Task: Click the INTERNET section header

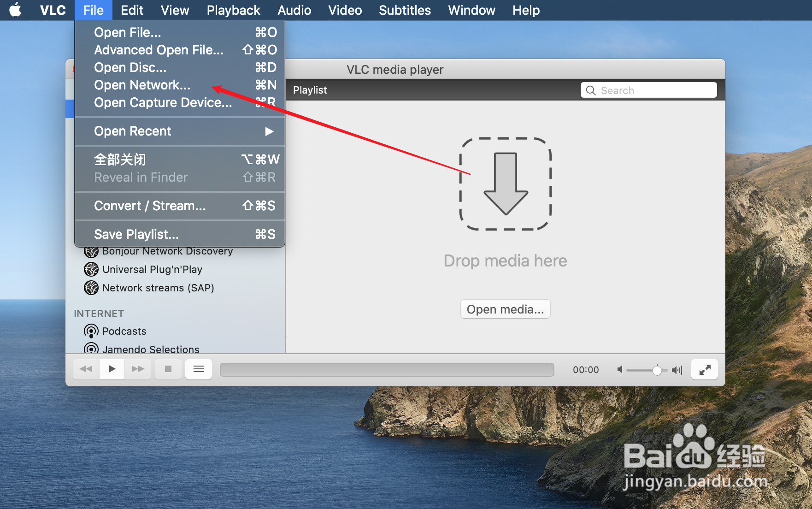Action: pyautogui.click(x=99, y=314)
